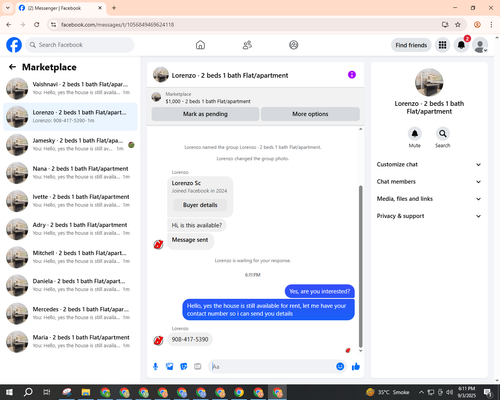The width and height of the screenshot is (500, 400).
Task: Click "Yes, are you interested?" message
Action: (320, 291)
